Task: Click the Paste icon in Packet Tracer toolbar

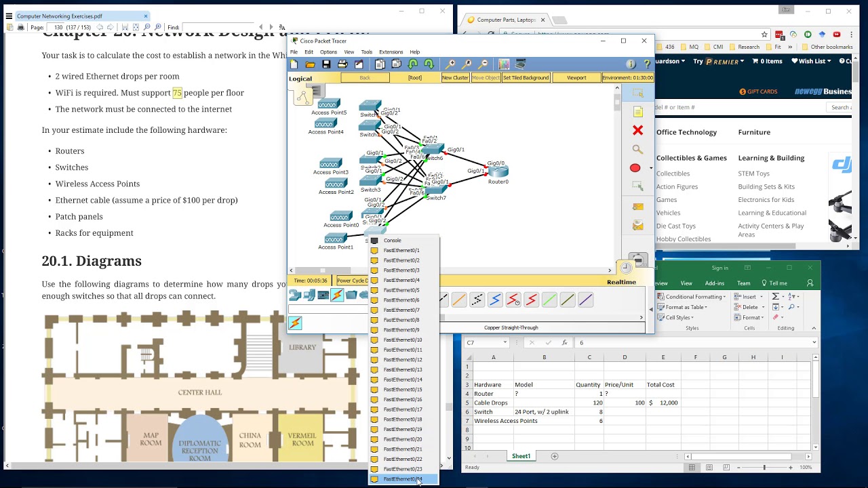Action: (396, 64)
